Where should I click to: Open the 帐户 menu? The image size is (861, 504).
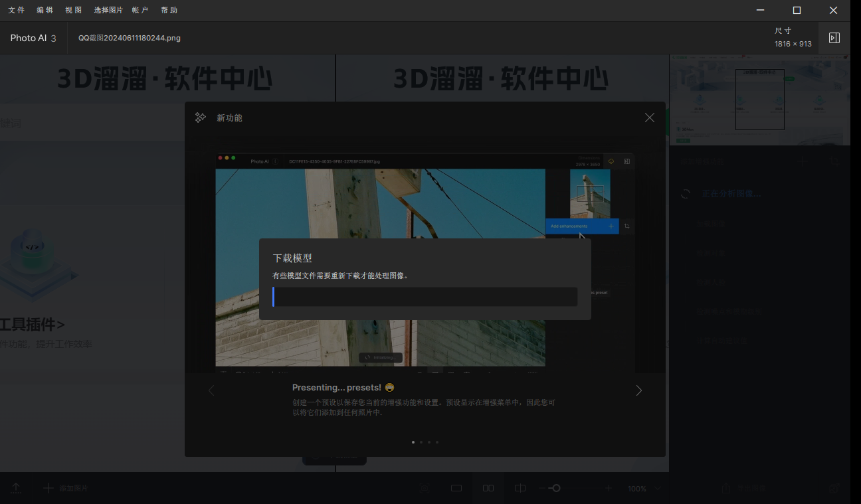(140, 10)
